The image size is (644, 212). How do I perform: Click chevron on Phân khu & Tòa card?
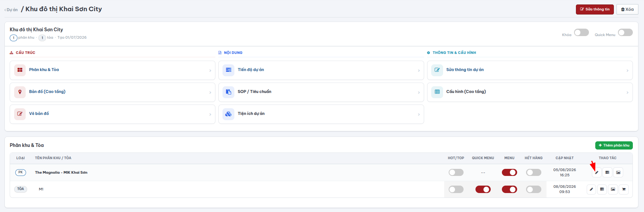click(x=210, y=71)
